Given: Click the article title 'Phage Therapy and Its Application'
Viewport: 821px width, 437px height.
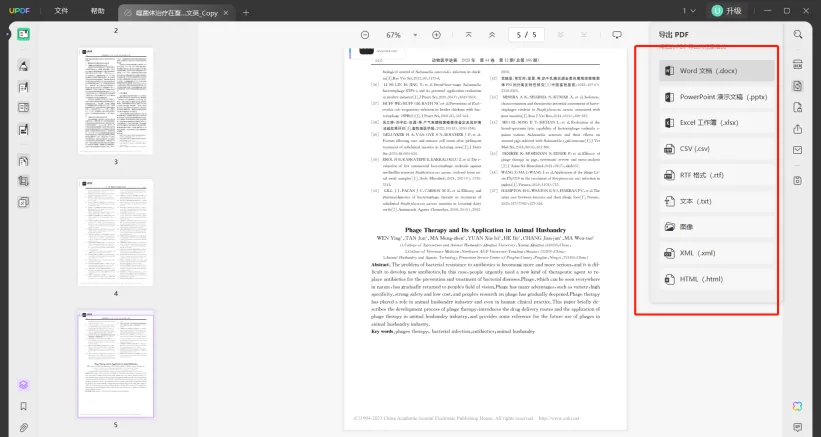Looking at the screenshot, I should (485, 230).
